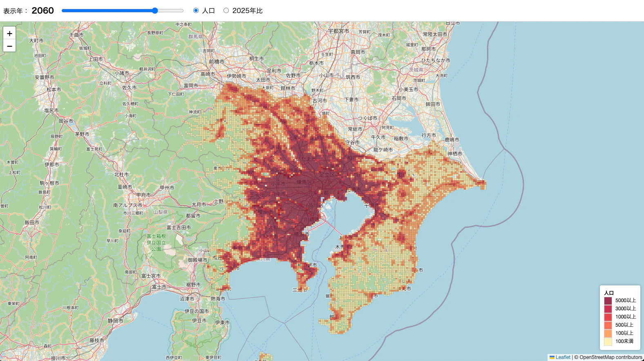Select the 2025年比 radio option
Viewport: 644px width, 361px height.
tap(226, 11)
